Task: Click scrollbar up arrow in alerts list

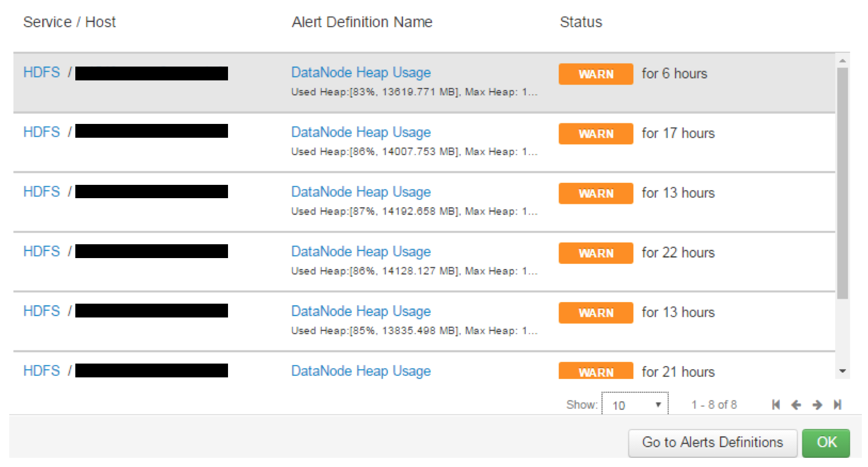Action: pyautogui.click(x=842, y=60)
